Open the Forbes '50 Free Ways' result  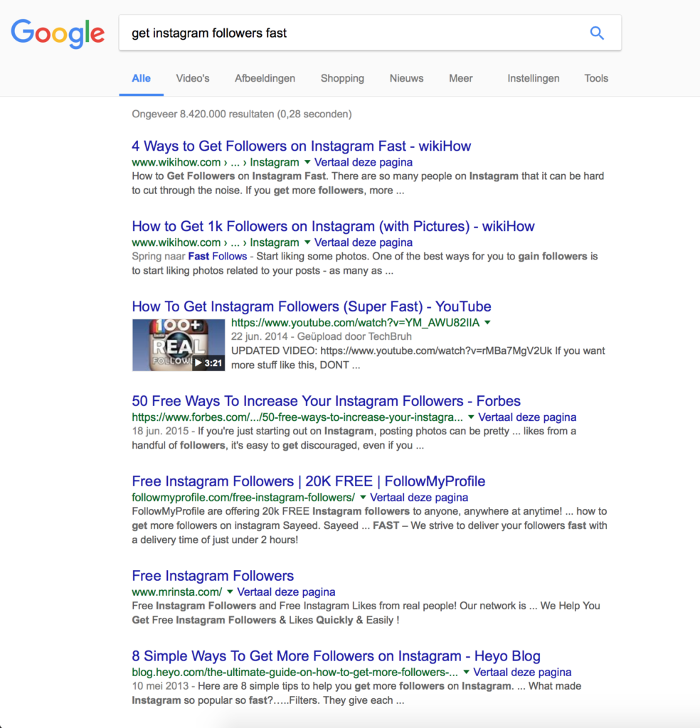tap(326, 401)
